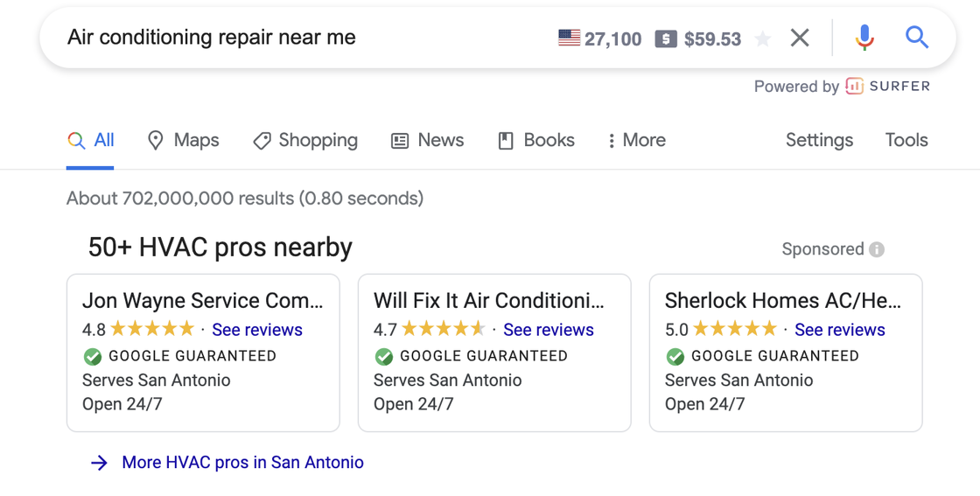Switch to the Shopping tab
The height and width of the screenshot is (496, 980).
tap(305, 140)
